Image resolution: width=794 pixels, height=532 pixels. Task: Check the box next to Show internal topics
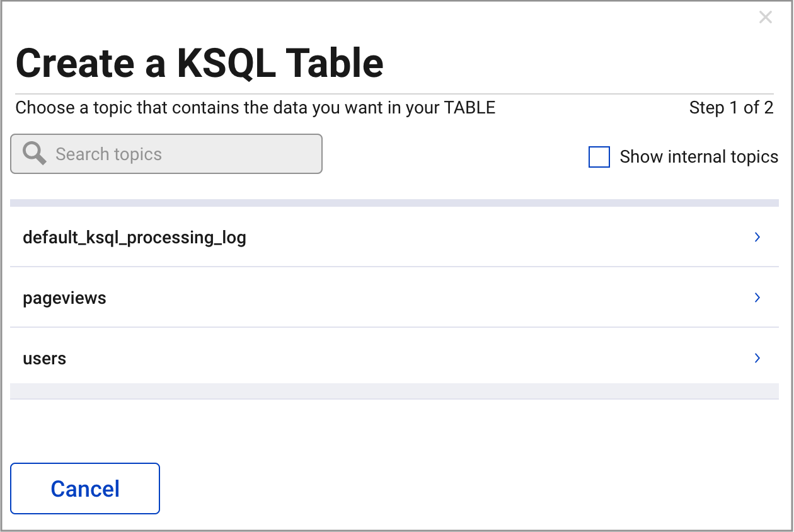pyautogui.click(x=599, y=157)
